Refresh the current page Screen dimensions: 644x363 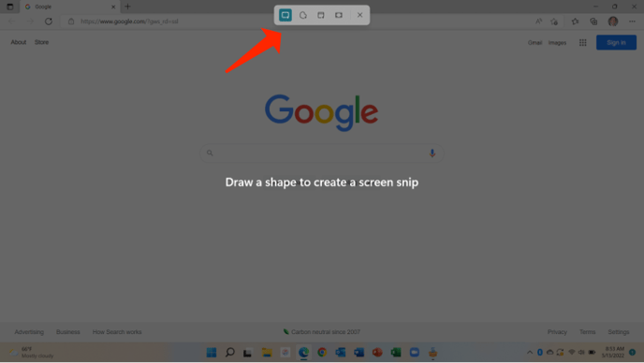click(49, 22)
